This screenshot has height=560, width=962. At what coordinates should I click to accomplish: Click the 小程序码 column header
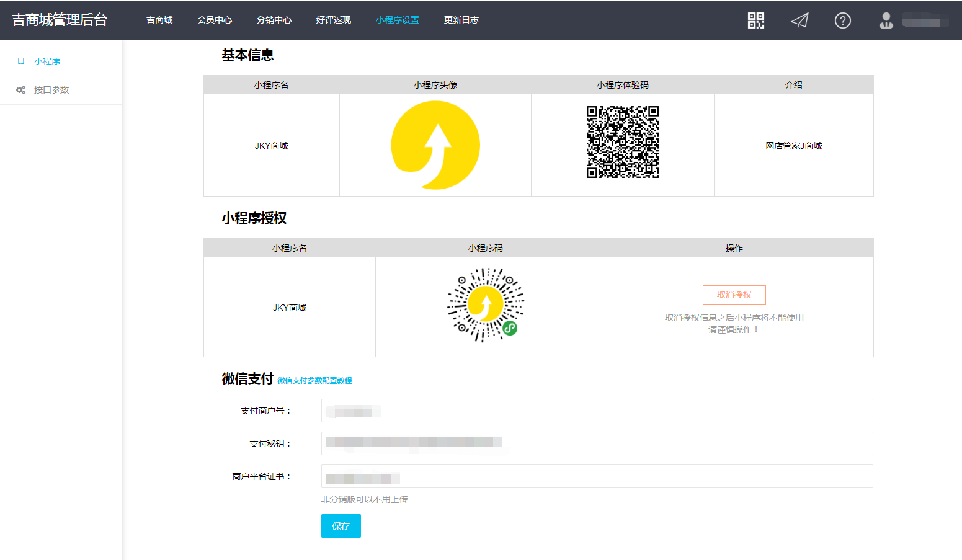(486, 248)
